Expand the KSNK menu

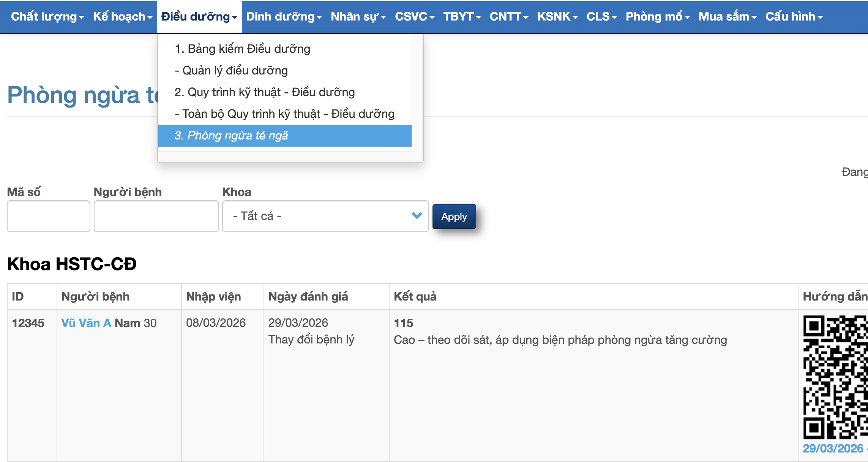(x=557, y=17)
